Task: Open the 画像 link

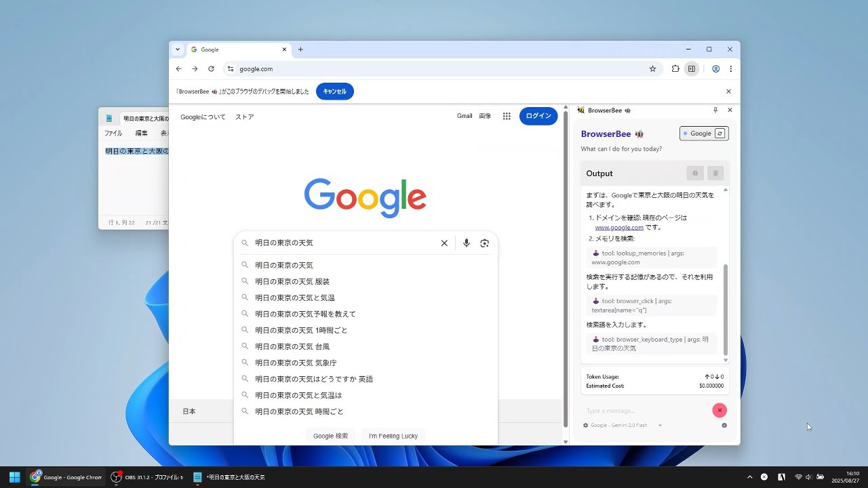Action: (485, 116)
